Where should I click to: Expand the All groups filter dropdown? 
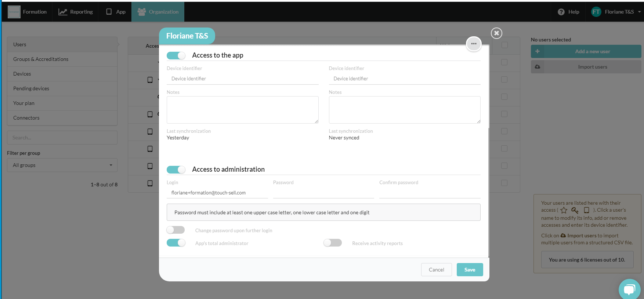62,165
